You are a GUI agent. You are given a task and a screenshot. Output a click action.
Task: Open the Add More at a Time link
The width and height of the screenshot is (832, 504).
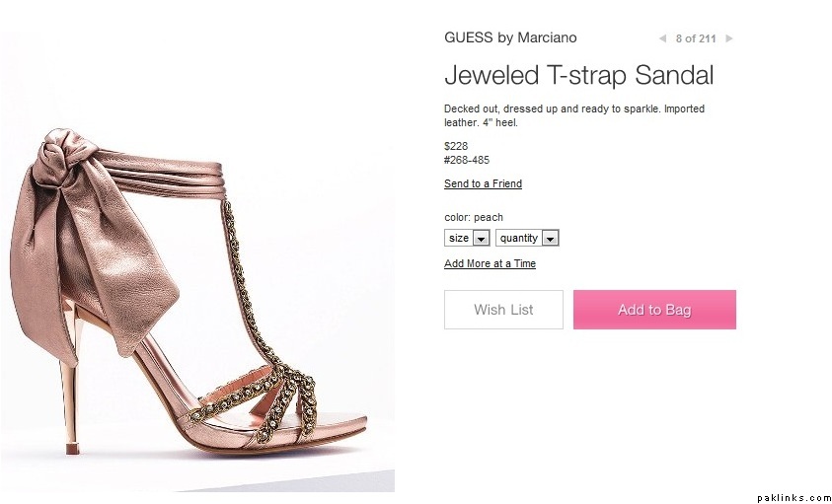tap(490, 264)
